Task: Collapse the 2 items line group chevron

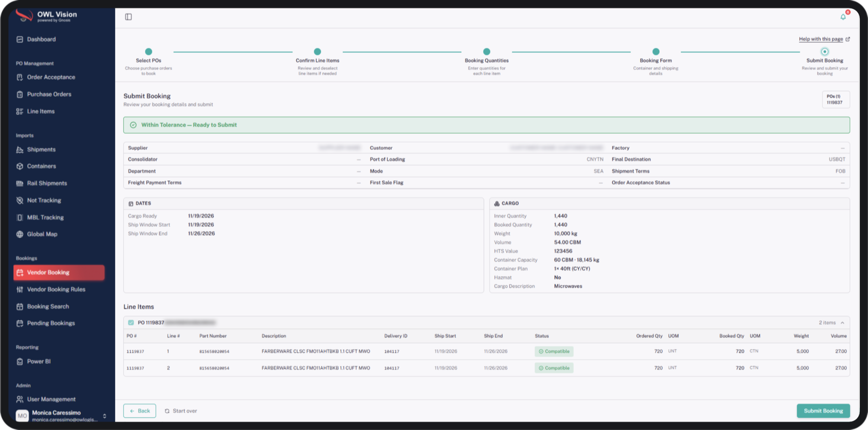Action: point(843,323)
